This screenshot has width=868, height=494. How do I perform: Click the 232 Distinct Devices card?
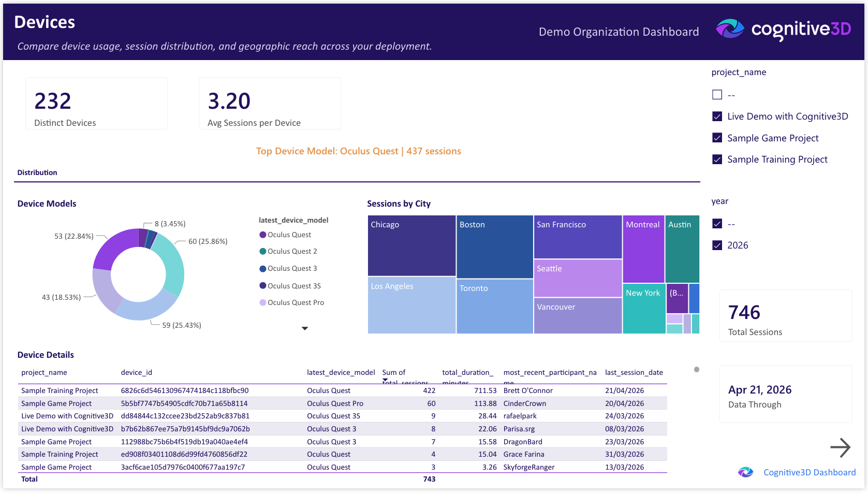pos(96,103)
